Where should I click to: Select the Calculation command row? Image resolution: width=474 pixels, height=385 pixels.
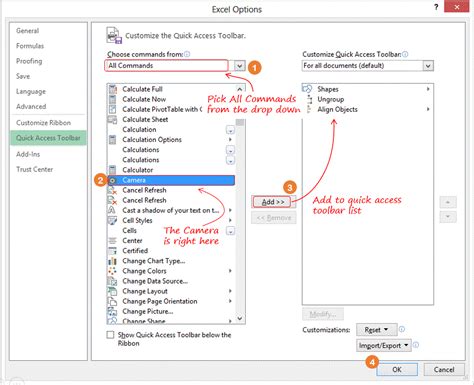(x=171, y=130)
